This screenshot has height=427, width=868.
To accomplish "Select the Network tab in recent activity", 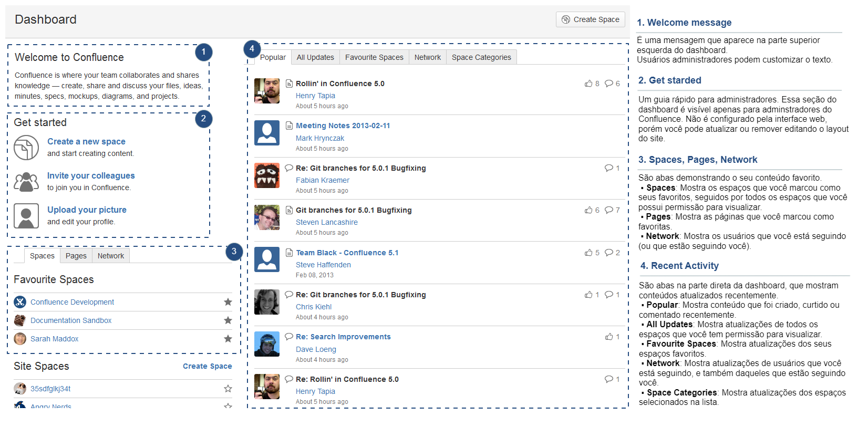I will click(x=428, y=57).
